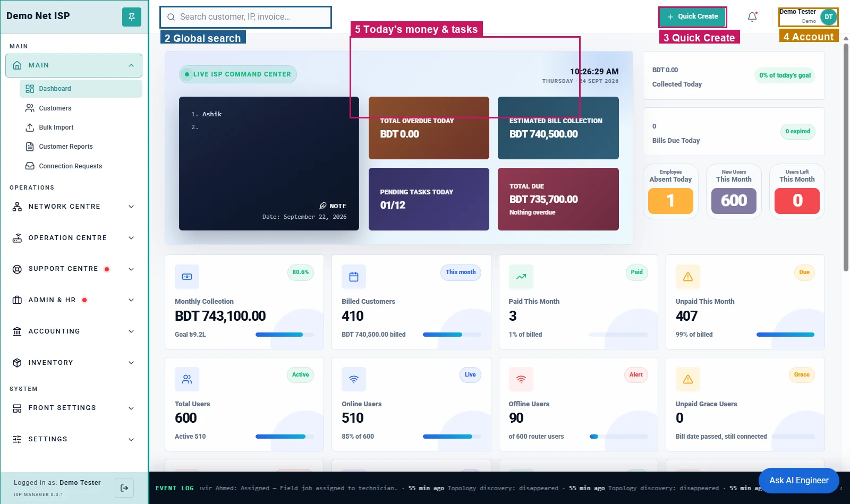Click the Monthly Collection money icon

(187, 277)
